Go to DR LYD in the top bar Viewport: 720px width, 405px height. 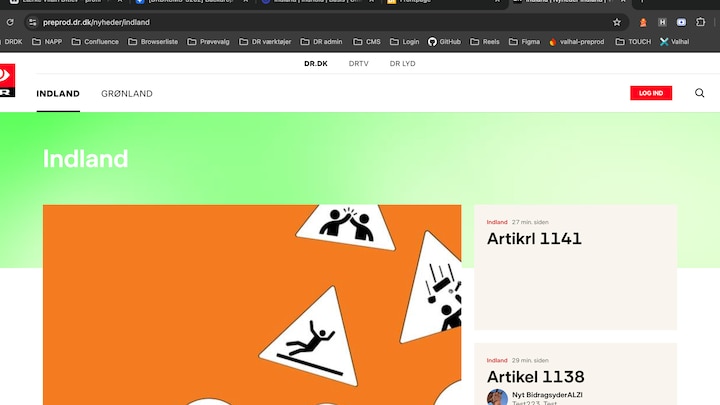tap(402, 63)
